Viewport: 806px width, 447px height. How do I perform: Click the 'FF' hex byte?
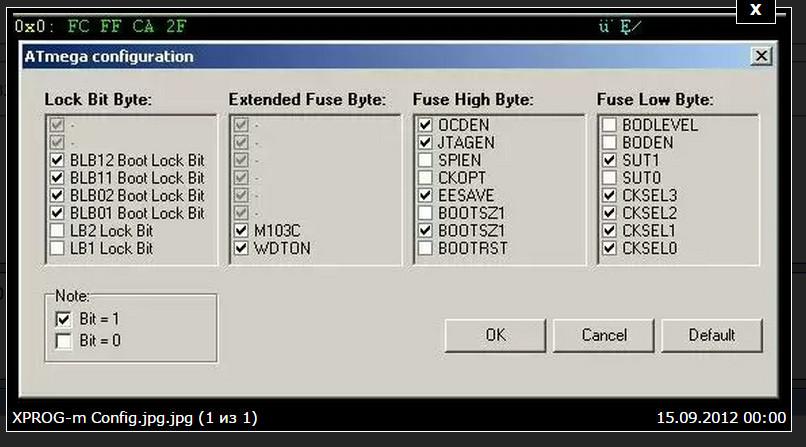coord(111,26)
